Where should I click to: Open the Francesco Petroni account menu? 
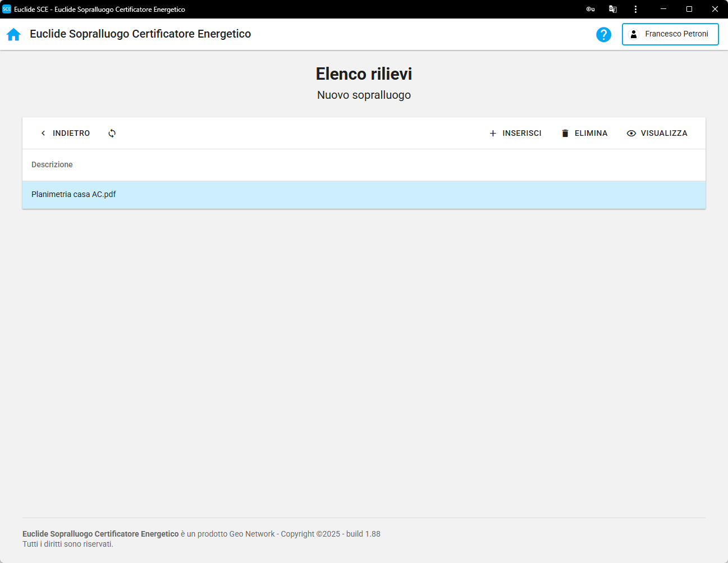pyautogui.click(x=670, y=34)
